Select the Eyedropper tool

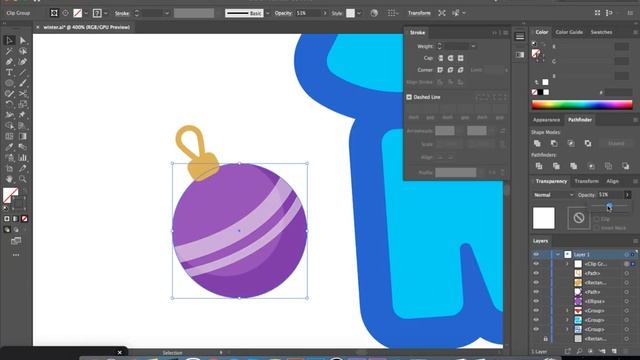[9, 147]
